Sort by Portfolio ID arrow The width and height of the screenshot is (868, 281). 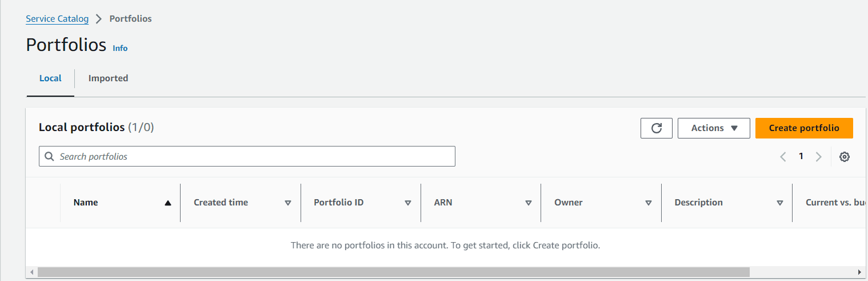tap(408, 203)
